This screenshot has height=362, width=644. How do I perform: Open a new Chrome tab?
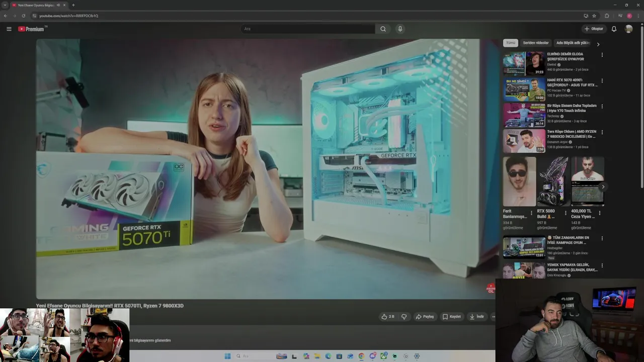tap(73, 5)
